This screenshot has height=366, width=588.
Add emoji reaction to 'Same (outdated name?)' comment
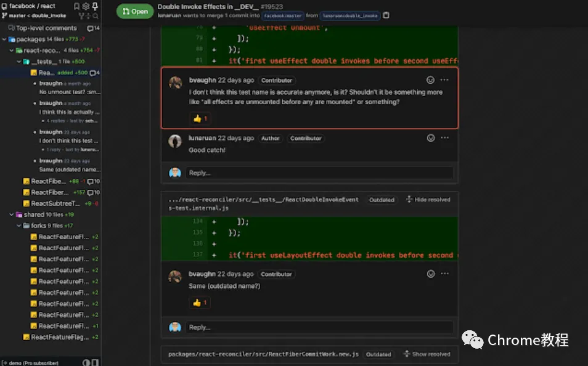click(431, 274)
